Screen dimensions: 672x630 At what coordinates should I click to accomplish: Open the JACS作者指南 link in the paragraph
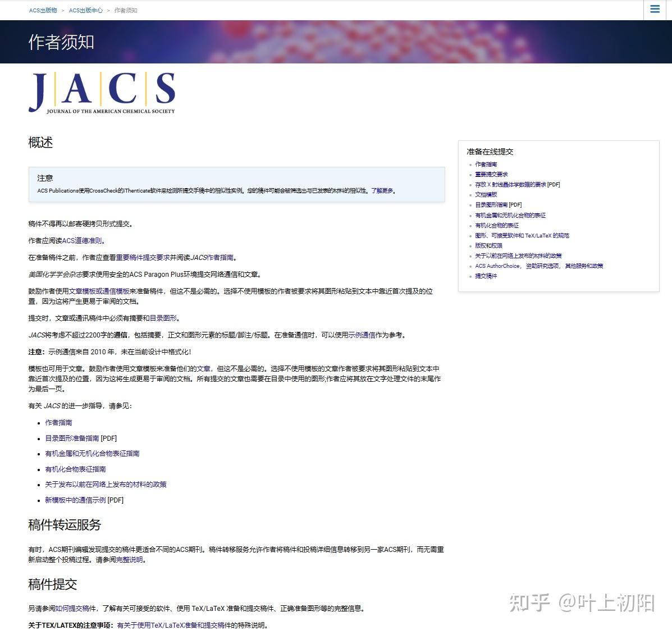point(212,258)
